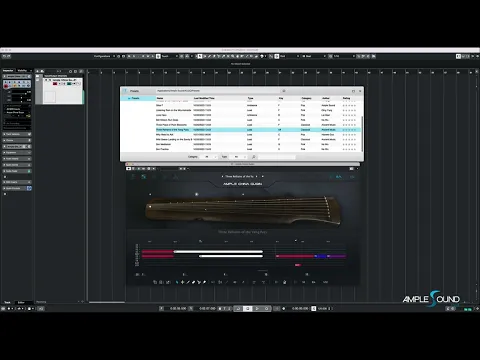
Task: Collapse the Presets folder tree arrow
Action: 129,98
